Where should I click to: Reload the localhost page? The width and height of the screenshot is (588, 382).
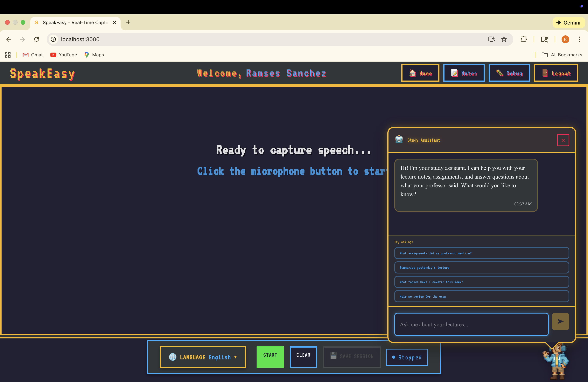pyautogui.click(x=37, y=39)
